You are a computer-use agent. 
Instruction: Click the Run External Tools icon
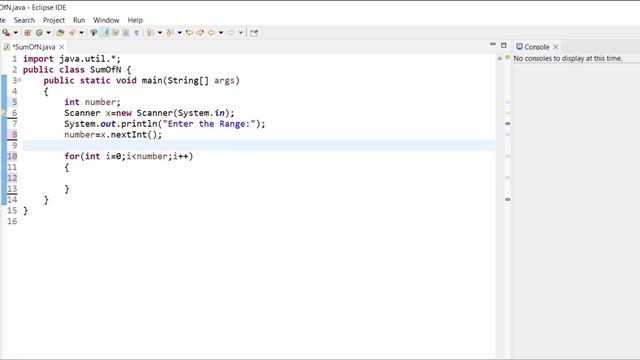pos(6,33)
